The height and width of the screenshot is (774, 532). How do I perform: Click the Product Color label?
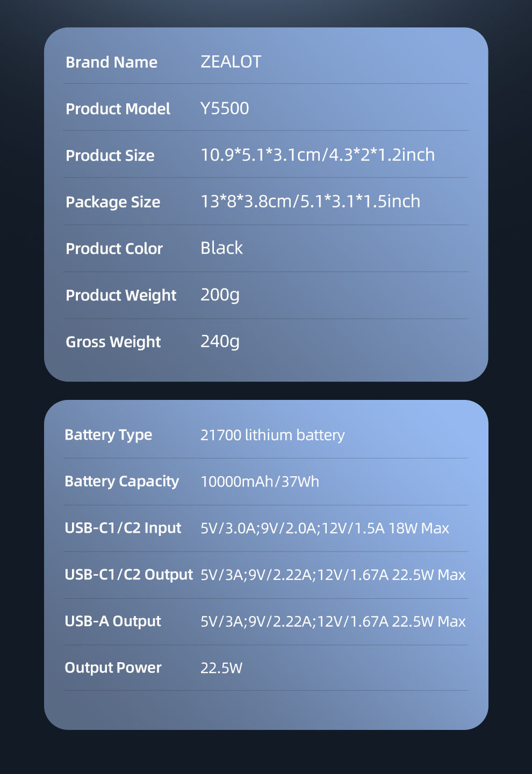[x=114, y=249]
